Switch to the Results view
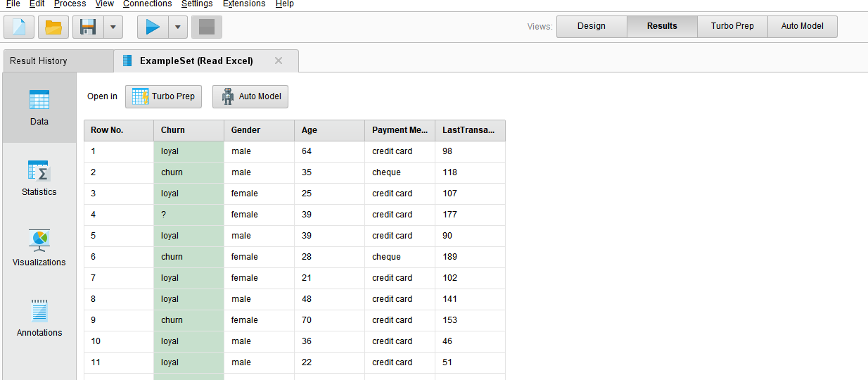The width and height of the screenshot is (868, 380). tap(662, 26)
